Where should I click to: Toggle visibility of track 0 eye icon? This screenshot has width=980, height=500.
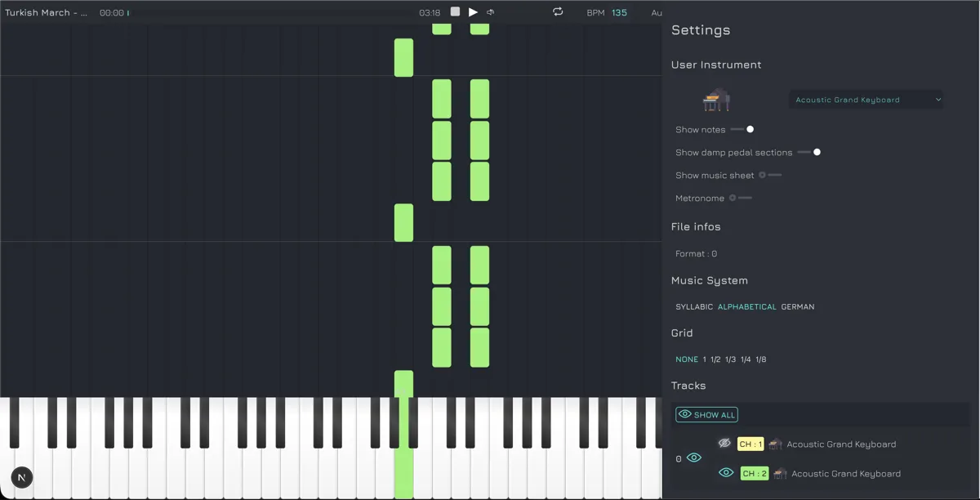(x=694, y=458)
